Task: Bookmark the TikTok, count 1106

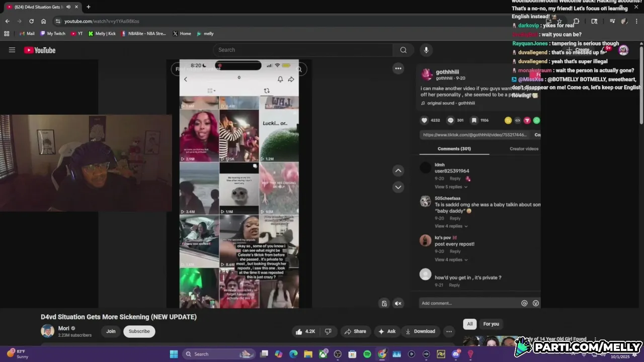Action: tap(474, 120)
